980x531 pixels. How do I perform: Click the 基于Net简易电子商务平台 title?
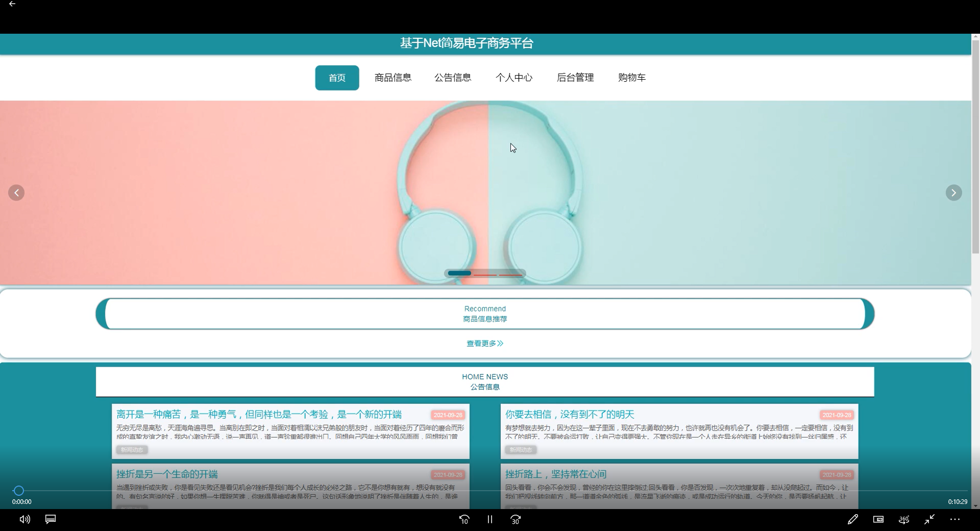[x=467, y=43]
